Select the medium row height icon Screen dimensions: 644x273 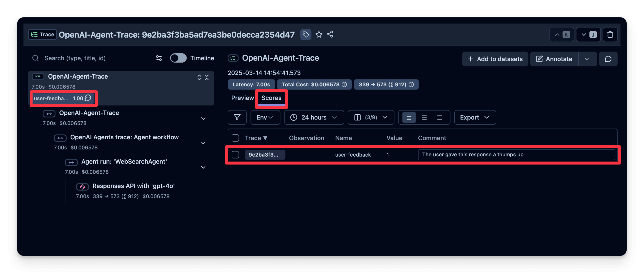point(424,117)
